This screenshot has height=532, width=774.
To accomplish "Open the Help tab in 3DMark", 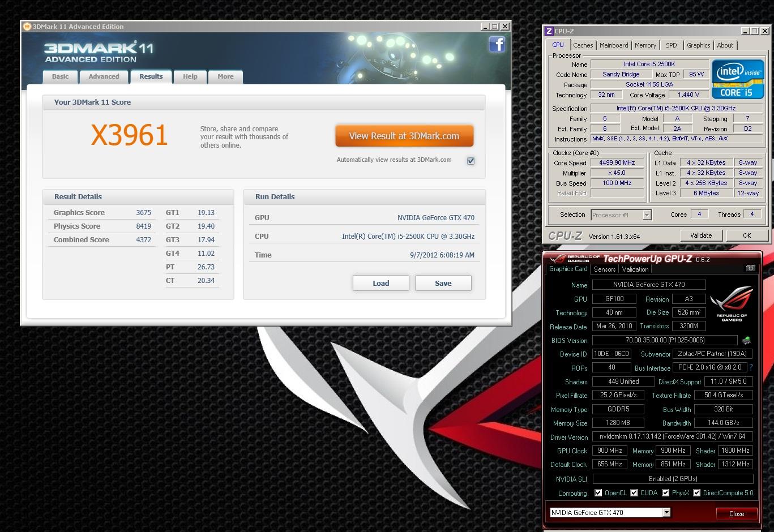I will coord(190,76).
